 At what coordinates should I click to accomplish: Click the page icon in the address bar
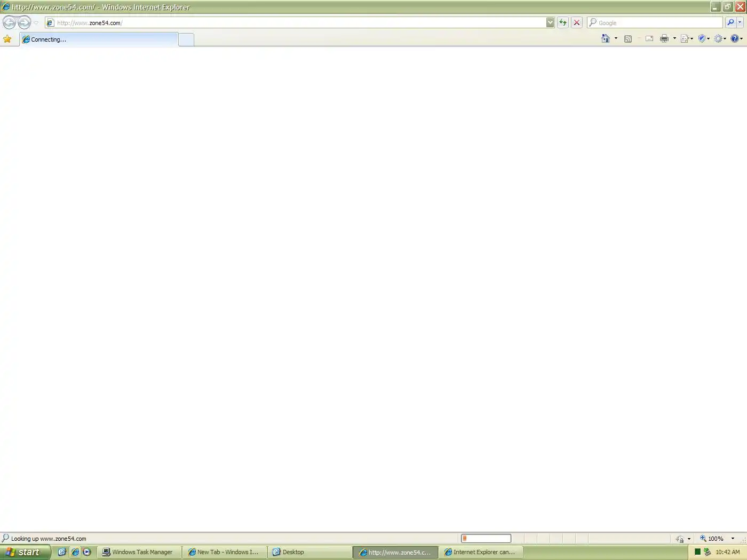click(50, 23)
